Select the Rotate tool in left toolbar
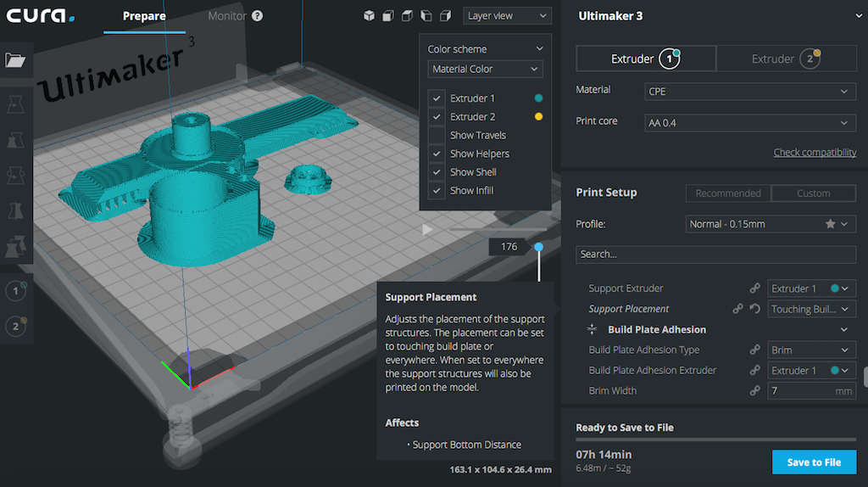This screenshot has height=487, width=868. [x=15, y=175]
